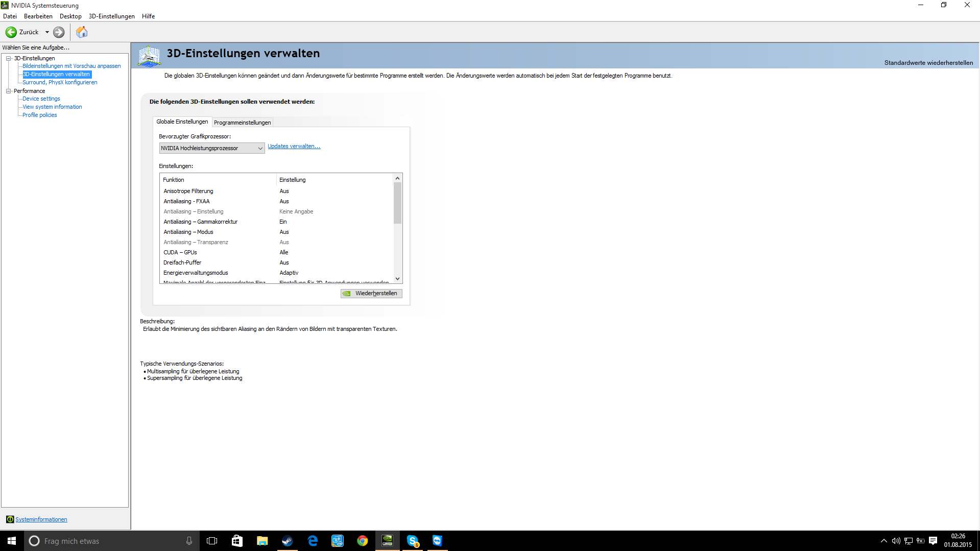The width and height of the screenshot is (980, 551).
Task: Click the settings list scroll-up arrow
Action: click(x=398, y=178)
